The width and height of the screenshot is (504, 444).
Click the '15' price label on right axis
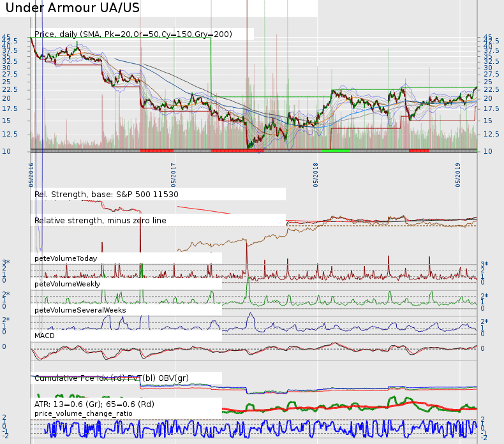pyautogui.click(x=487, y=121)
